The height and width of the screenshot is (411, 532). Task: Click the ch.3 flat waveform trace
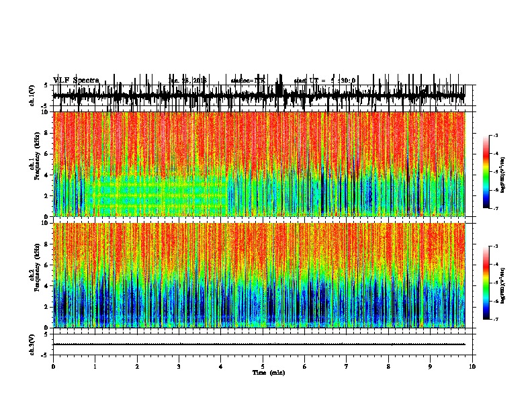[x=259, y=345]
